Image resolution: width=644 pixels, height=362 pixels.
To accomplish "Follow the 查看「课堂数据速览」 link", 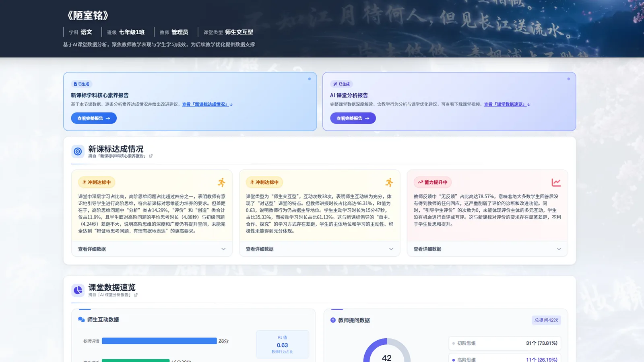I will click(x=507, y=104).
